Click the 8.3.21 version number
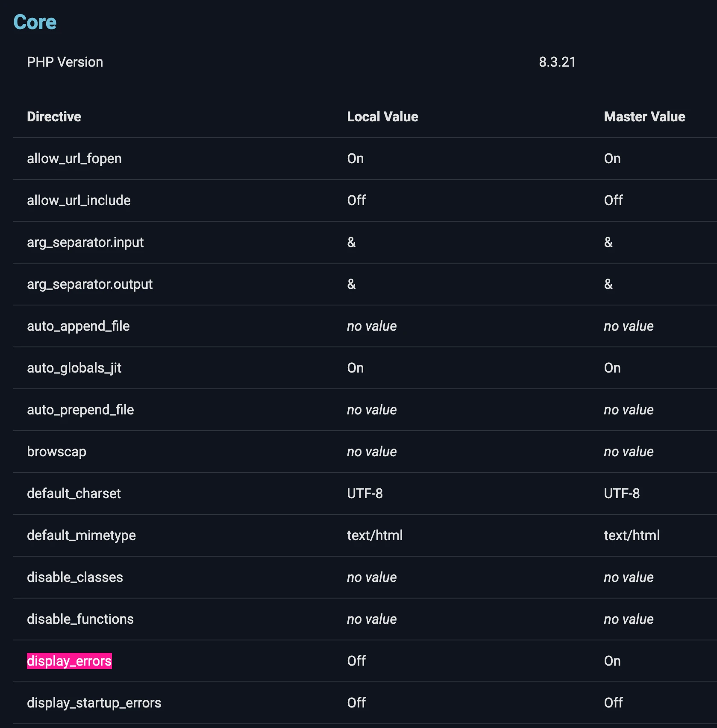Screen dimensions: 717x728 point(557,62)
